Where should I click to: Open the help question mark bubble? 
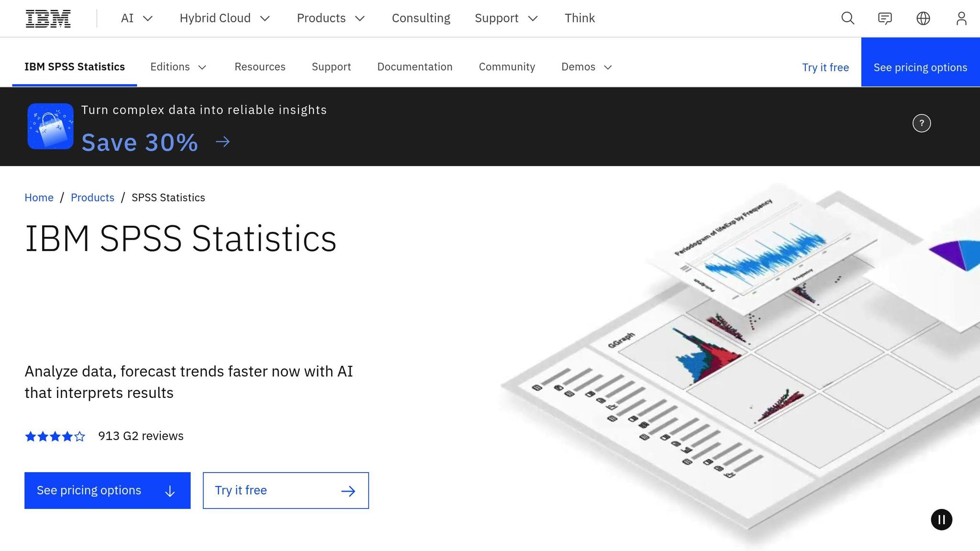click(x=921, y=123)
